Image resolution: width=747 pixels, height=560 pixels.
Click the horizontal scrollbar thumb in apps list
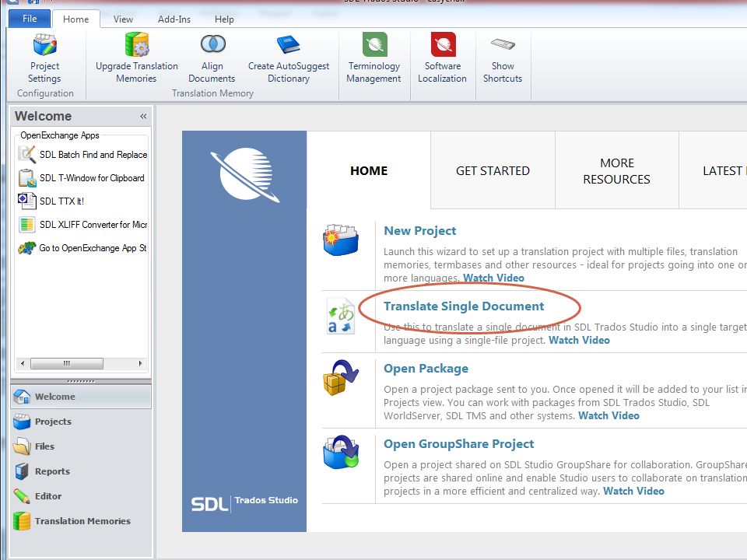67,363
